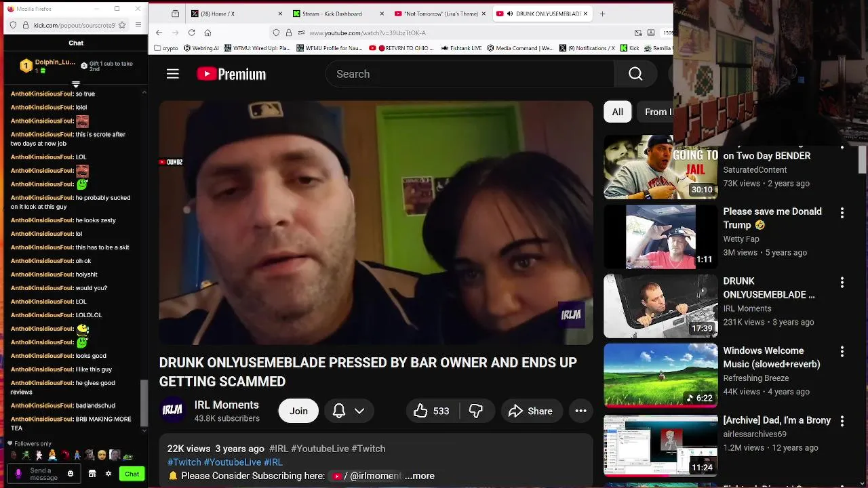Reload the YouTube page
This screenshot has width=868, height=488.
click(191, 33)
